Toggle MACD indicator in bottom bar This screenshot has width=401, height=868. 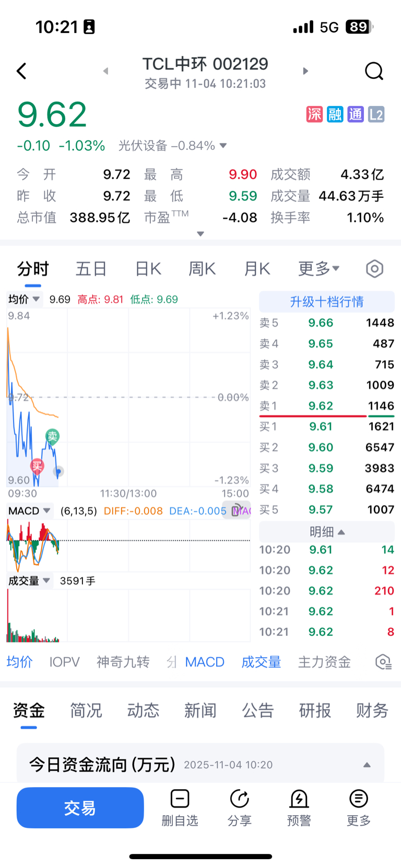[x=205, y=662]
